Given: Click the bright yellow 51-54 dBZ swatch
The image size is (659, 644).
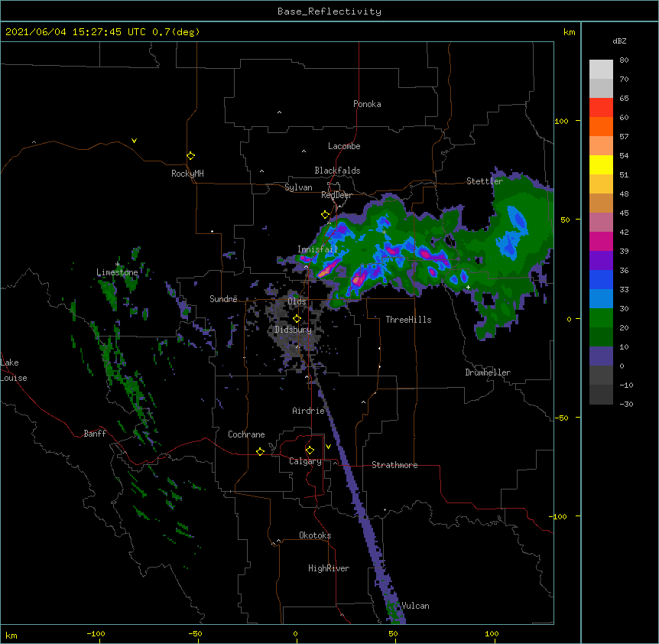Looking at the screenshot, I should 601,164.
